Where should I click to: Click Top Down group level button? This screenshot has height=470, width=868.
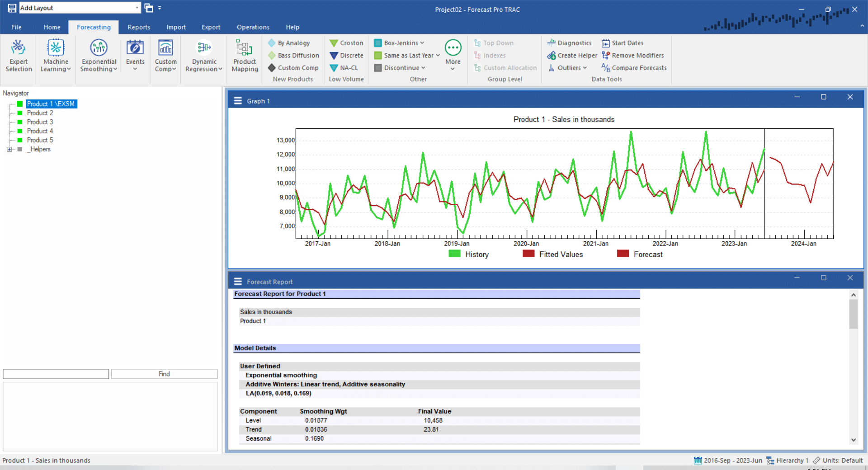click(x=494, y=43)
